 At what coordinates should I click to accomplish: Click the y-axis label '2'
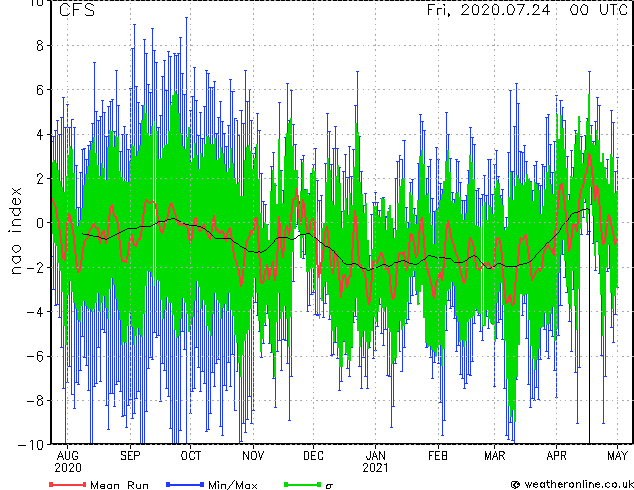click(40, 179)
